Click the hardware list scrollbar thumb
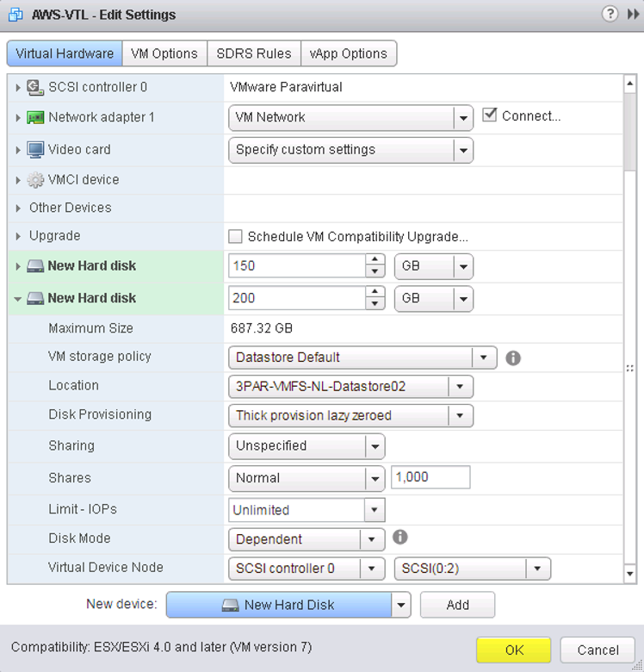Image resolution: width=644 pixels, height=672 pixels. click(630, 133)
